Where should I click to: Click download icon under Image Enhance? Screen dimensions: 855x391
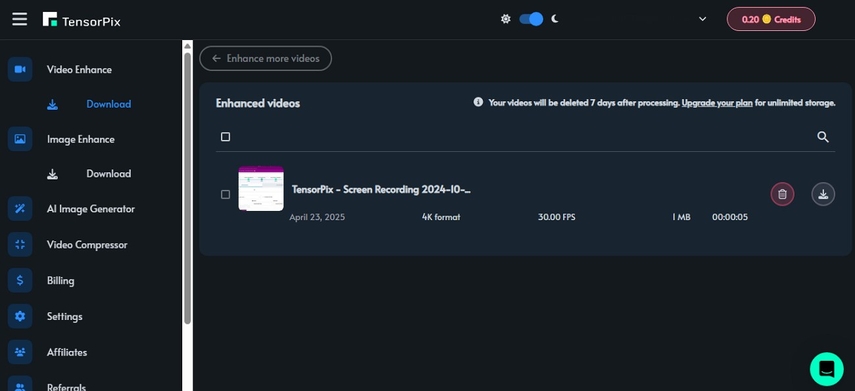[52, 174]
